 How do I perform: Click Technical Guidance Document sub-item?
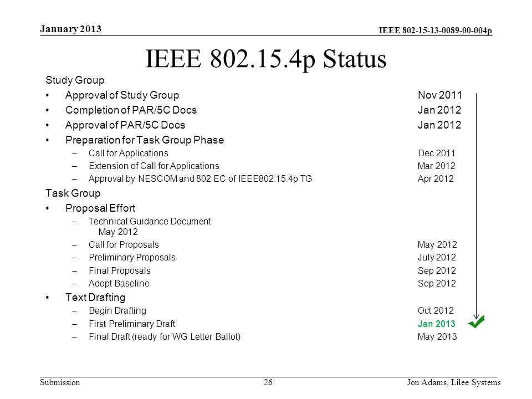click(x=150, y=221)
